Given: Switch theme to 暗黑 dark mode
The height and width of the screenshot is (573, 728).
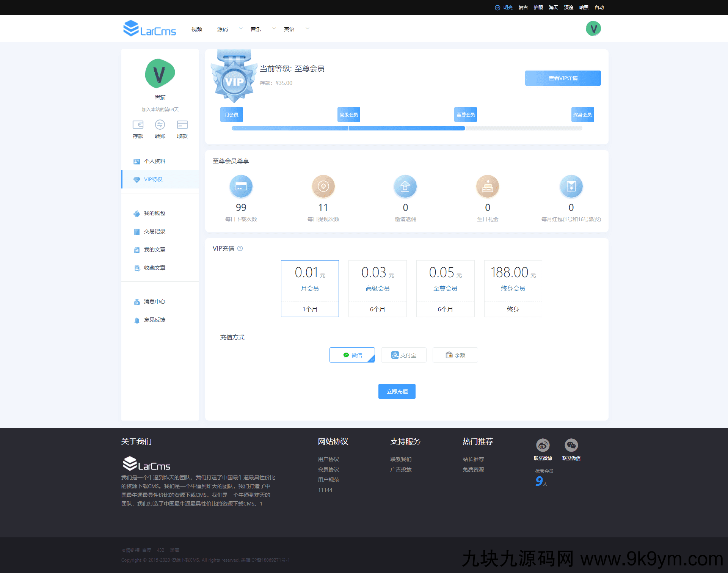Looking at the screenshot, I should click(x=584, y=7).
